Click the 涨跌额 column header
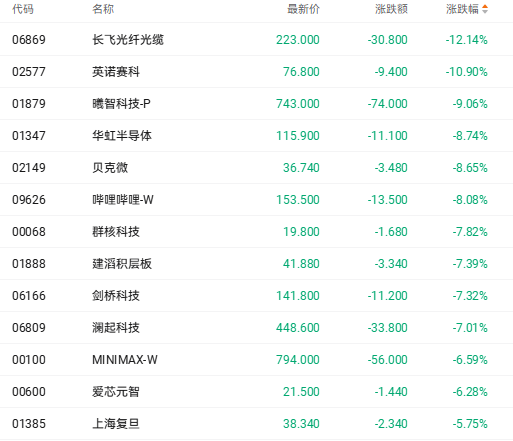The image size is (513, 441). 391,9
